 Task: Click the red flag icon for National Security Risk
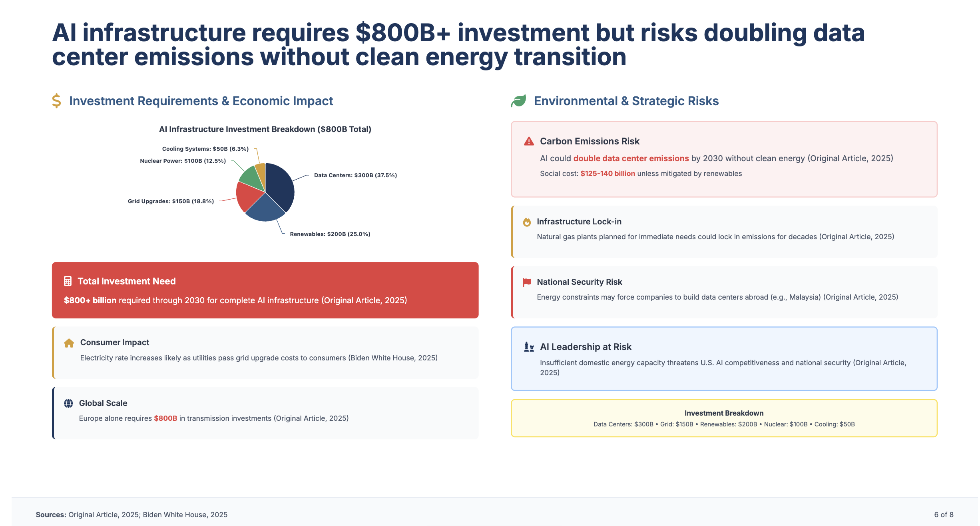(527, 282)
